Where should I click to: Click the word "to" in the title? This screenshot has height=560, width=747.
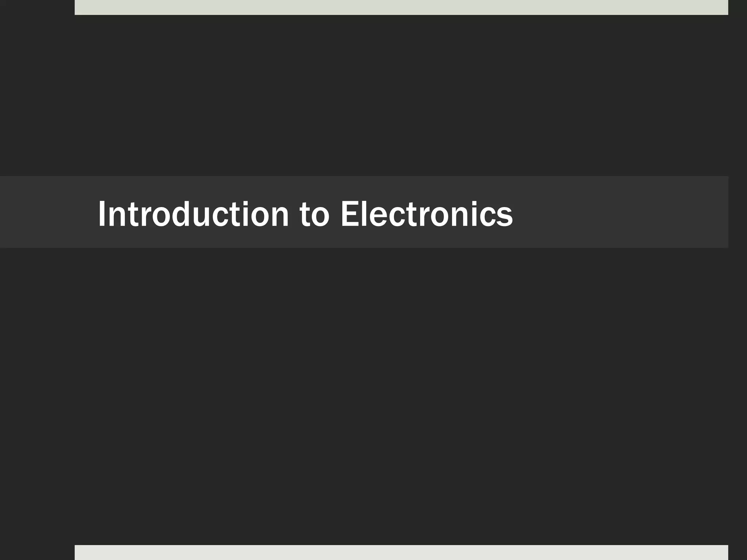[x=314, y=215]
